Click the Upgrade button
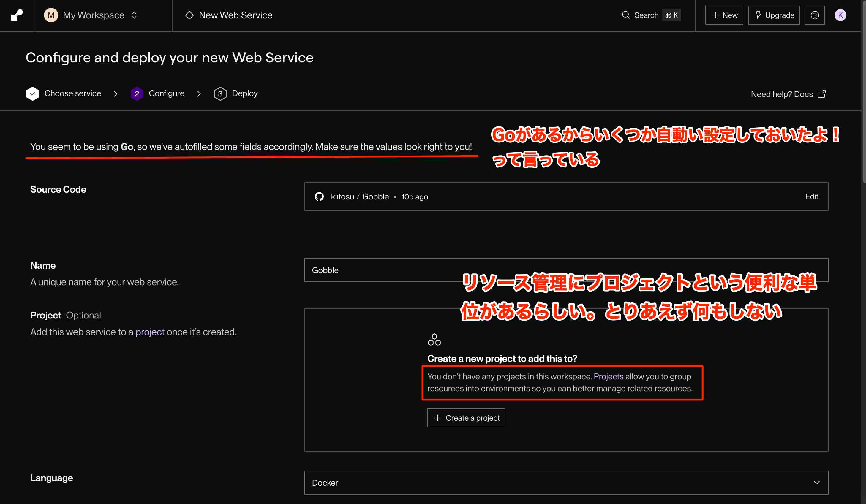 [774, 15]
